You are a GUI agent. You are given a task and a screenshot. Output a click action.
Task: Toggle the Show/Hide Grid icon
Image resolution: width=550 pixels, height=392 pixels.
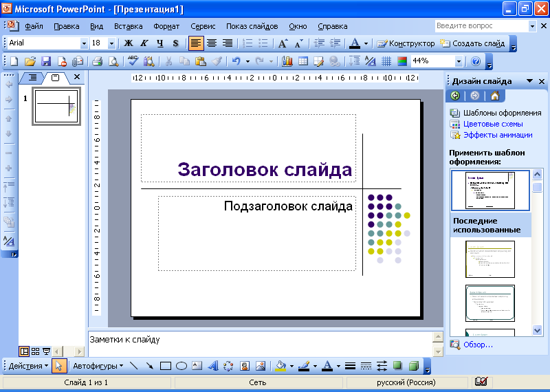click(x=386, y=62)
